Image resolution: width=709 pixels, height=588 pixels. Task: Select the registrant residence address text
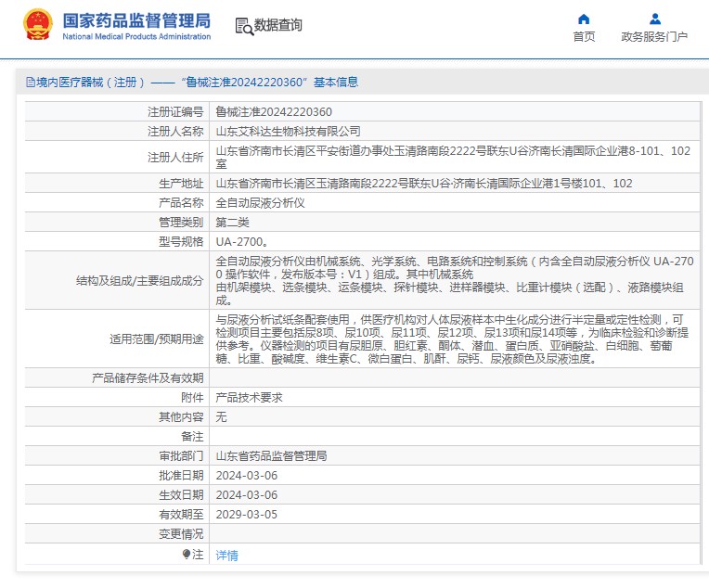[x=453, y=157]
